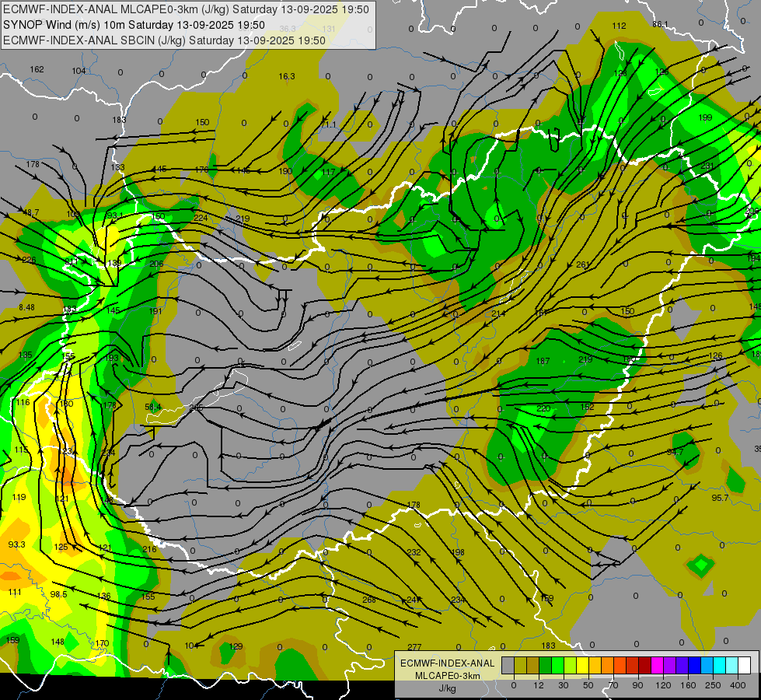Click the 268 map value

point(369,600)
